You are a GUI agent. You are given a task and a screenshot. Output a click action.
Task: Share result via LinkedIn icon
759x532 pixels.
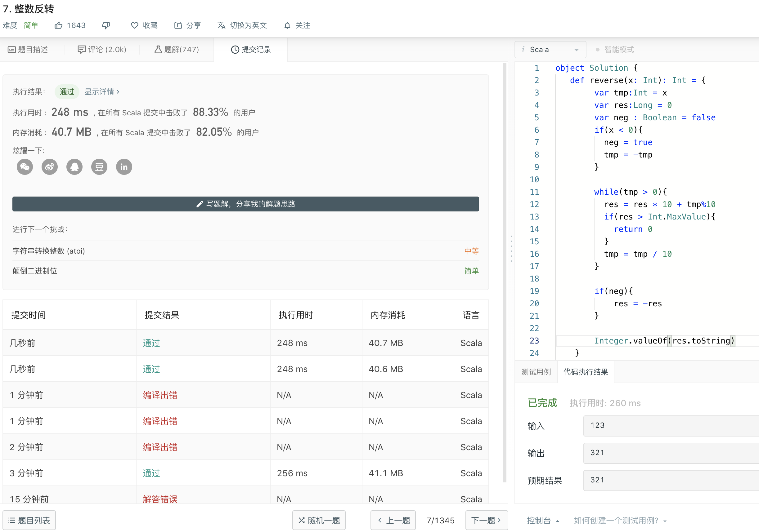124,167
